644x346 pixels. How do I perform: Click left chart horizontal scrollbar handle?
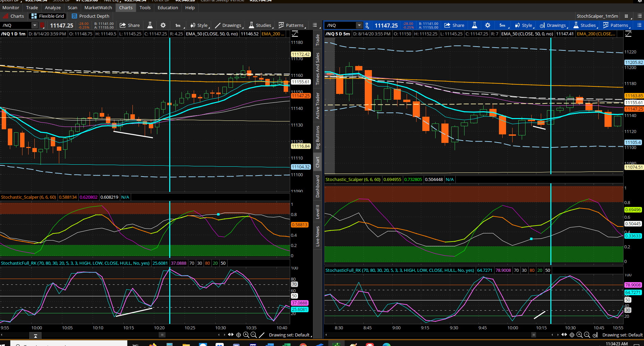pos(162,335)
